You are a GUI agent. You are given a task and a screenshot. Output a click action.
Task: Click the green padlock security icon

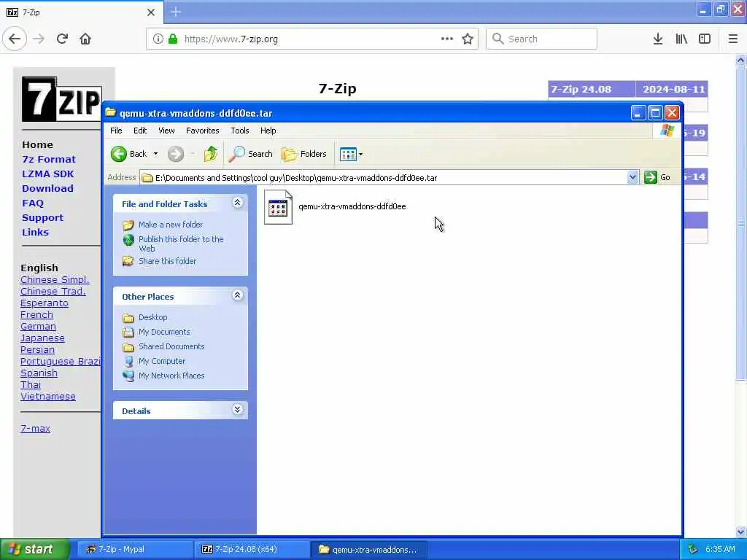173,39
